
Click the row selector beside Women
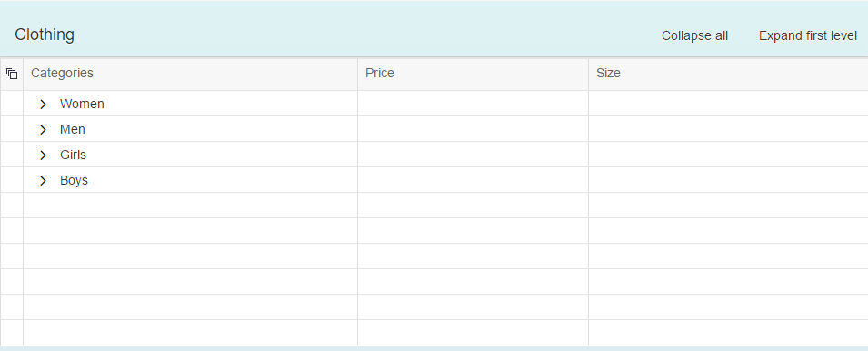click(x=12, y=104)
